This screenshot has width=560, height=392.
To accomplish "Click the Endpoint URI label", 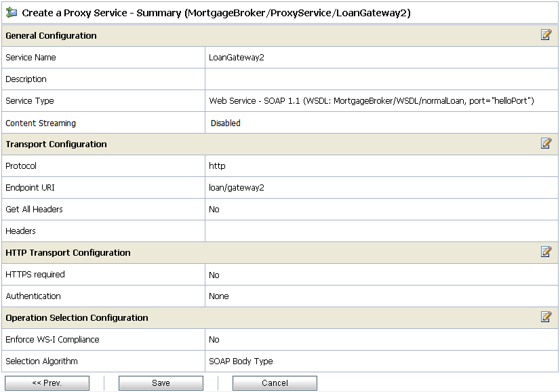I will coord(30,188).
